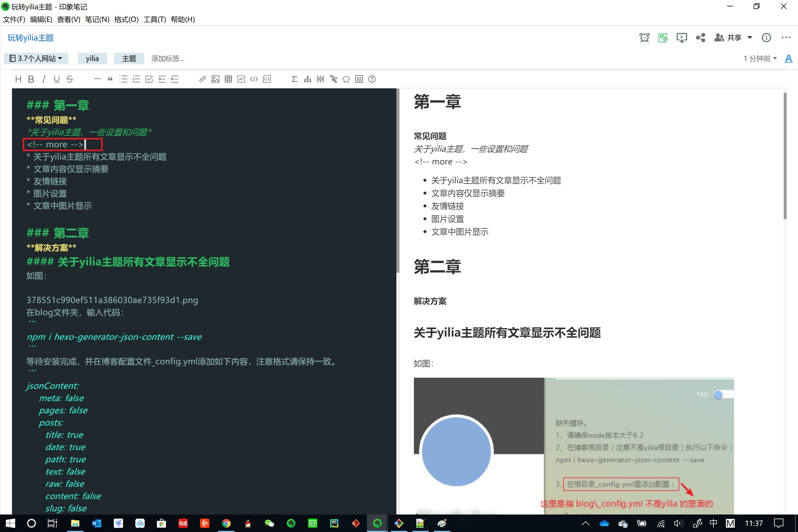
Task: Open the 格式(O) menu
Action: (x=126, y=19)
